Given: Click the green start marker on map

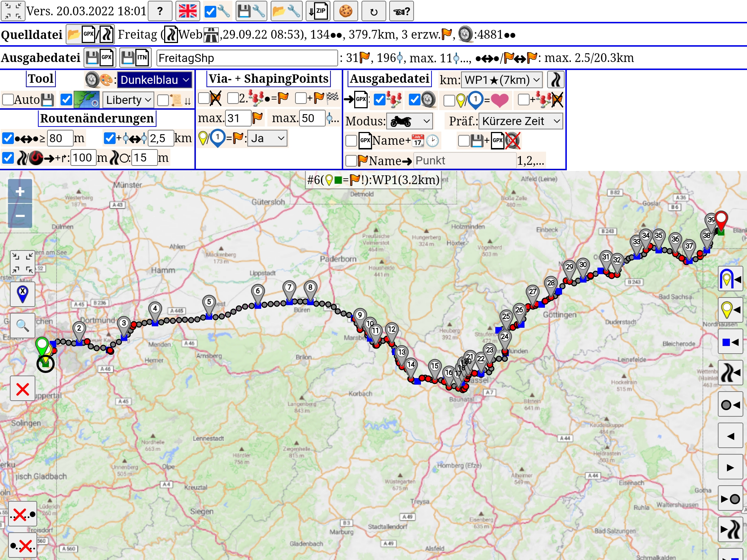Looking at the screenshot, I should [x=42, y=346].
